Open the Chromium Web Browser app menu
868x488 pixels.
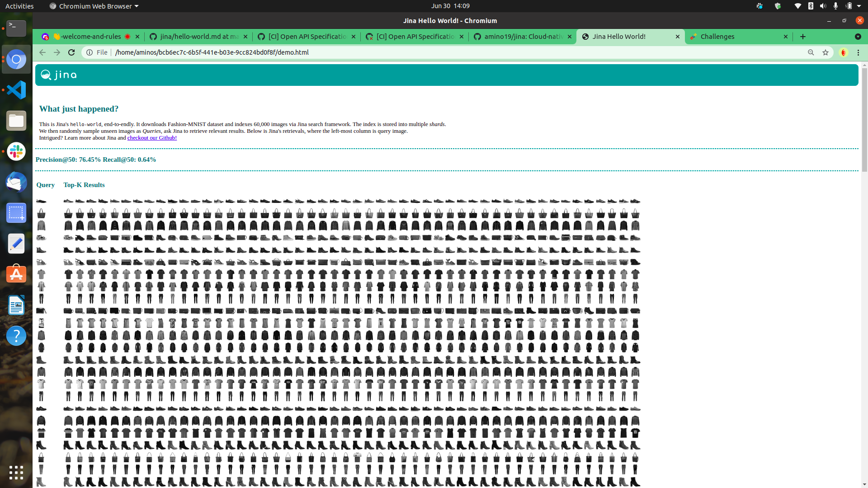coord(94,6)
